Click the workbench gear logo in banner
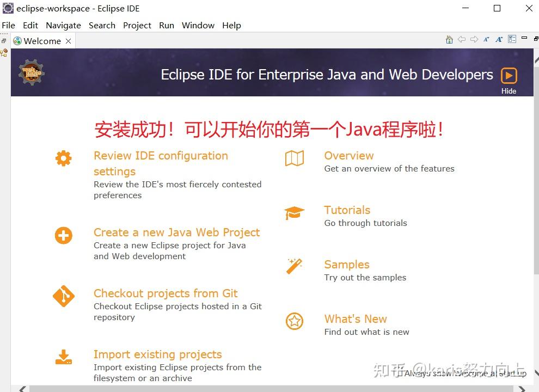 click(x=30, y=71)
